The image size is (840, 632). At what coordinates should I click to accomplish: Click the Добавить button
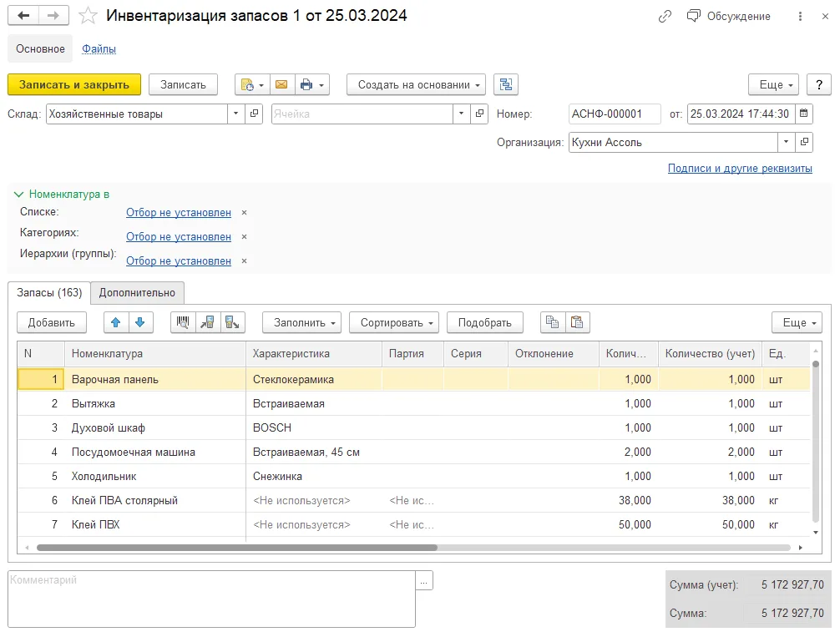(x=52, y=322)
